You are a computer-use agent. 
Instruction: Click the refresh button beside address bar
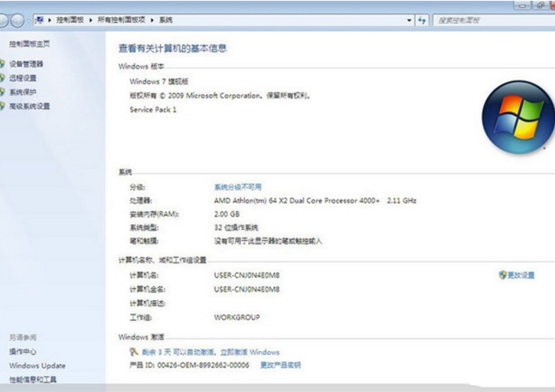(422, 20)
